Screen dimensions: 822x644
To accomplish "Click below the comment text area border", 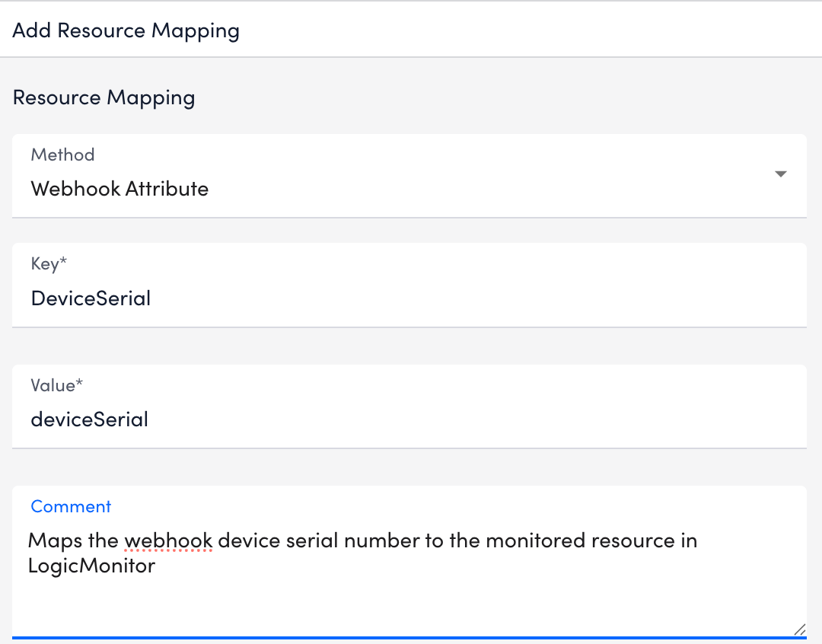I will point(411,642).
